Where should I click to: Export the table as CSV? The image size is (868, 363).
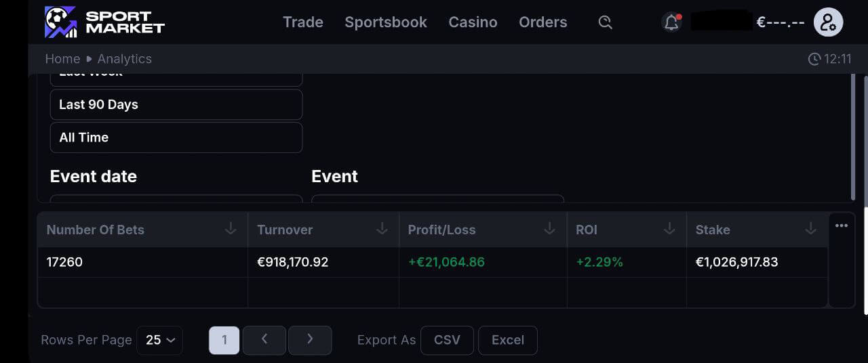click(447, 340)
